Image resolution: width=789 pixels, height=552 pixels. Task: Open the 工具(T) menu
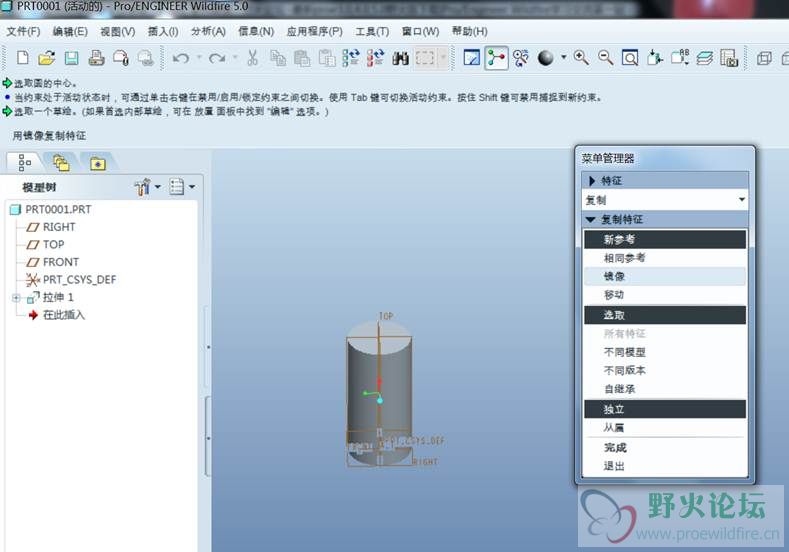point(372,32)
